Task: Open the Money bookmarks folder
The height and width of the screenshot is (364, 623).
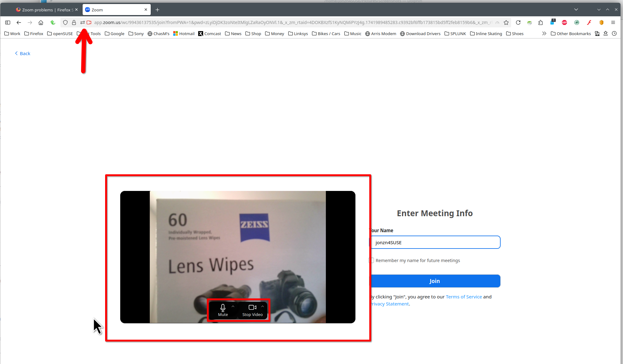Action: click(275, 34)
